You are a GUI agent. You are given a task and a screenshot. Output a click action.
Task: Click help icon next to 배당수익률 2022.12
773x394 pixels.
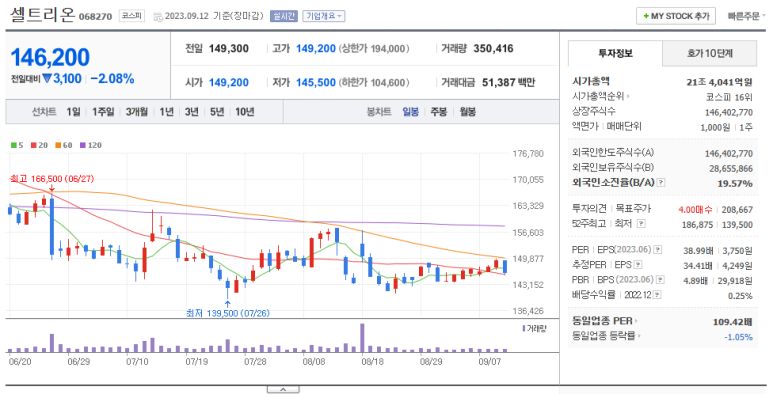[x=657, y=294]
